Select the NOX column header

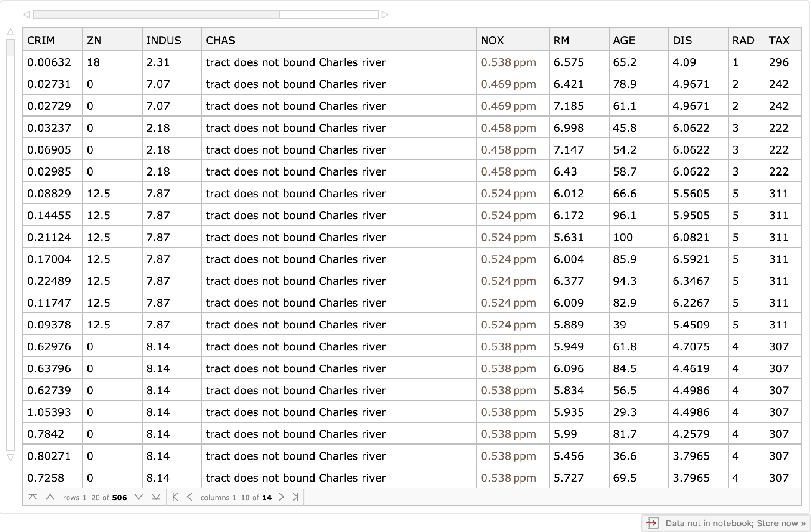(492, 40)
